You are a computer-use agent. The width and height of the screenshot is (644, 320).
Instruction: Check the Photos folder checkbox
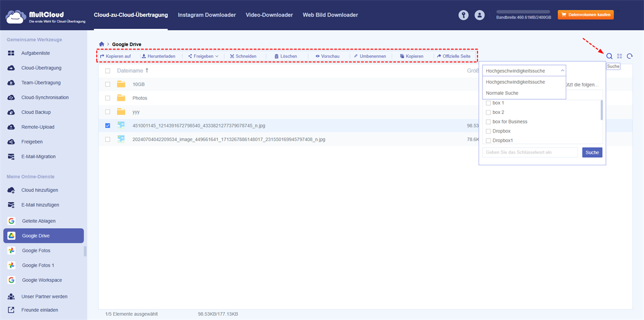pos(108,98)
